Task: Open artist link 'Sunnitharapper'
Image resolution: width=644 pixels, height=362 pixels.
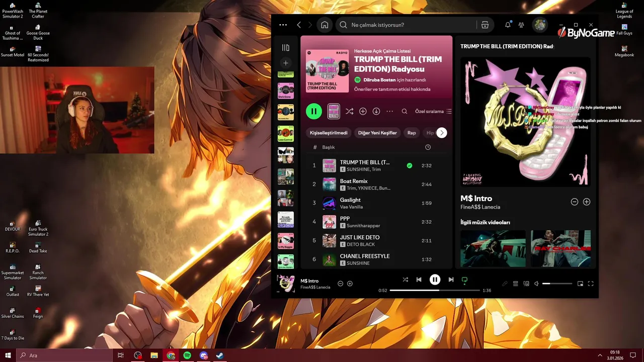Action: [363, 226]
